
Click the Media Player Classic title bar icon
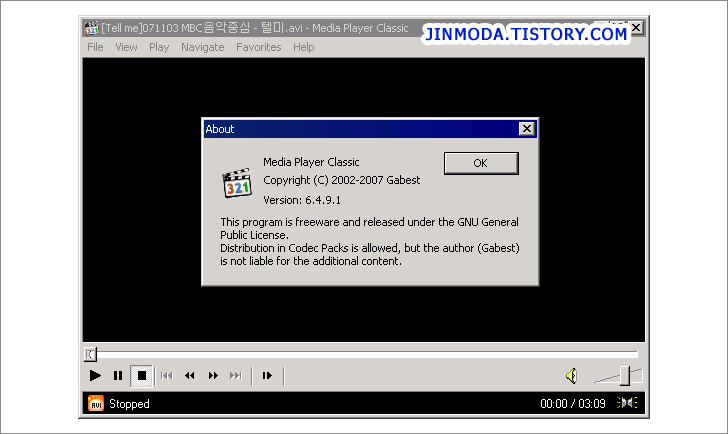[x=92, y=28]
